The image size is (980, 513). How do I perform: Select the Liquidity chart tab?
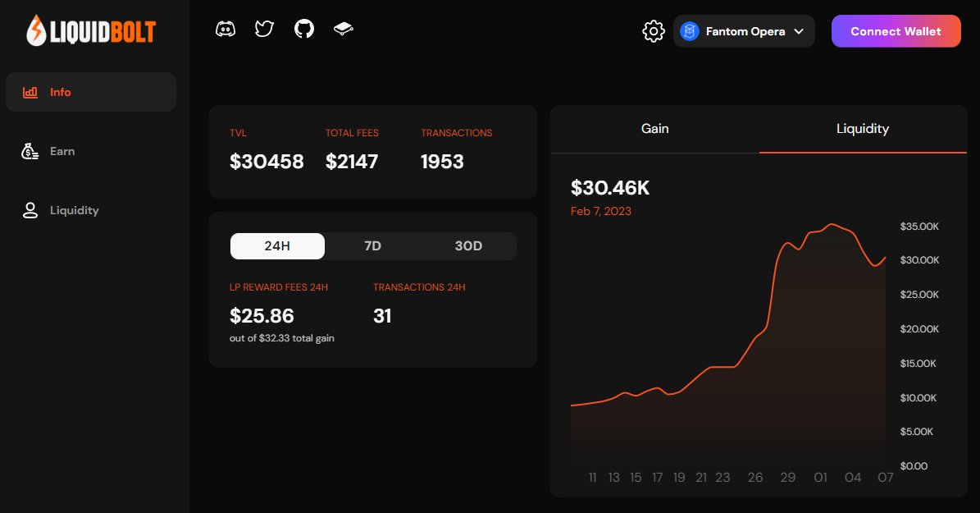863,129
